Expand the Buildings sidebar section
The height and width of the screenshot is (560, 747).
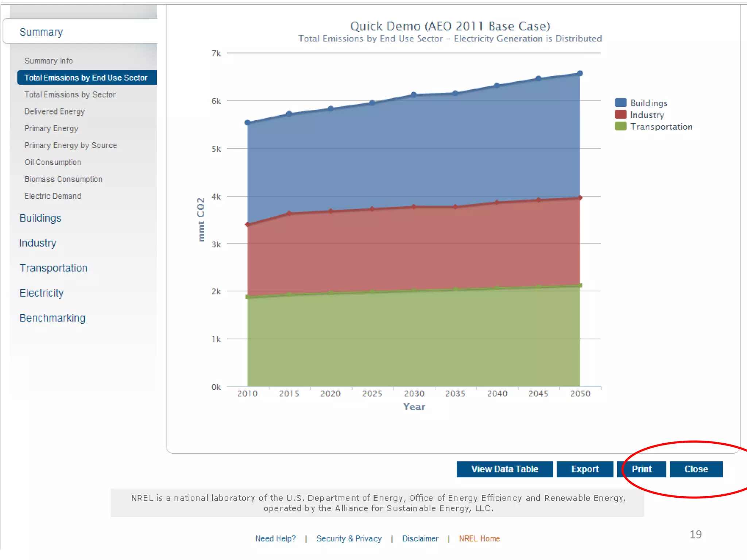click(40, 218)
